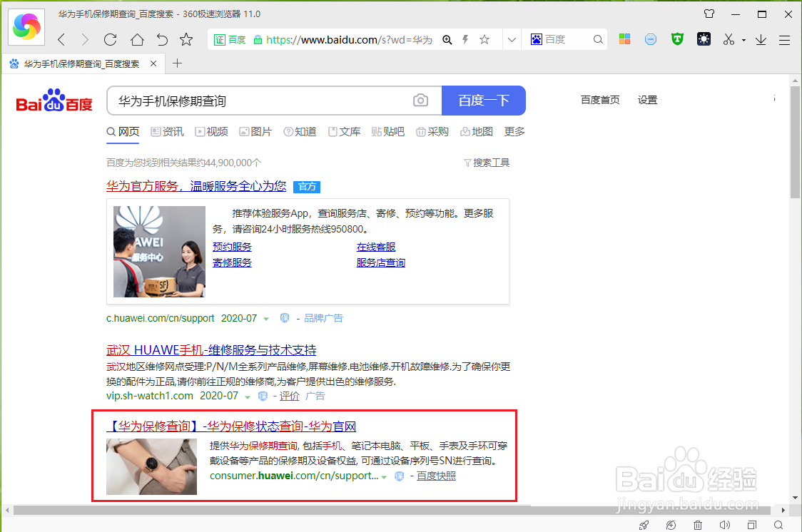Image resolution: width=802 pixels, height=532 pixels.
Task: Click the Baidu logo
Action: pyautogui.click(x=54, y=101)
